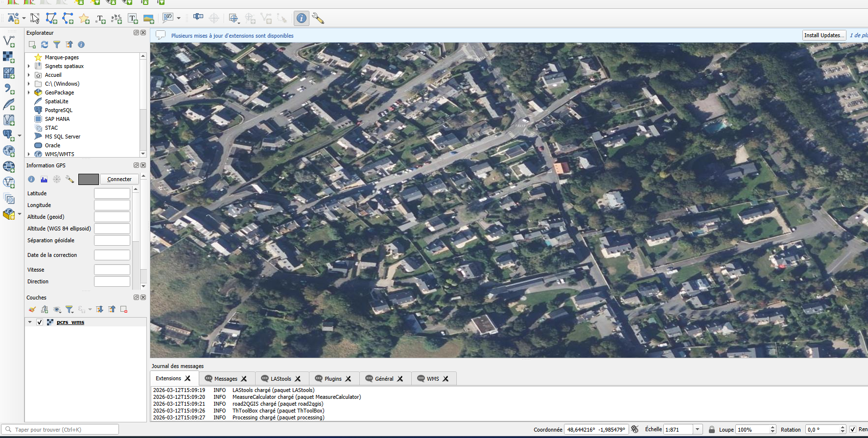Remove selected layer in Couches panel
The width and height of the screenshot is (868, 438).
pos(124,309)
